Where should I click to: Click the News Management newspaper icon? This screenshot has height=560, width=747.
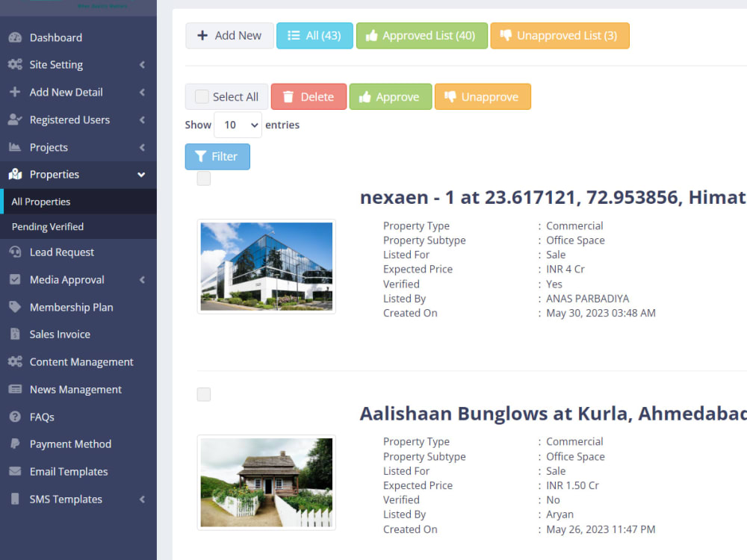[x=15, y=389]
